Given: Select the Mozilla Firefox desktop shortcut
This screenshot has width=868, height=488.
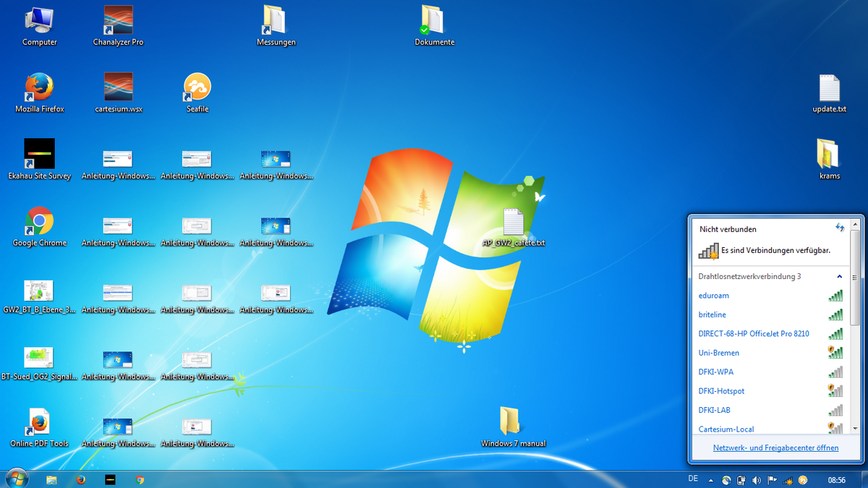Looking at the screenshot, I should (x=39, y=88).
